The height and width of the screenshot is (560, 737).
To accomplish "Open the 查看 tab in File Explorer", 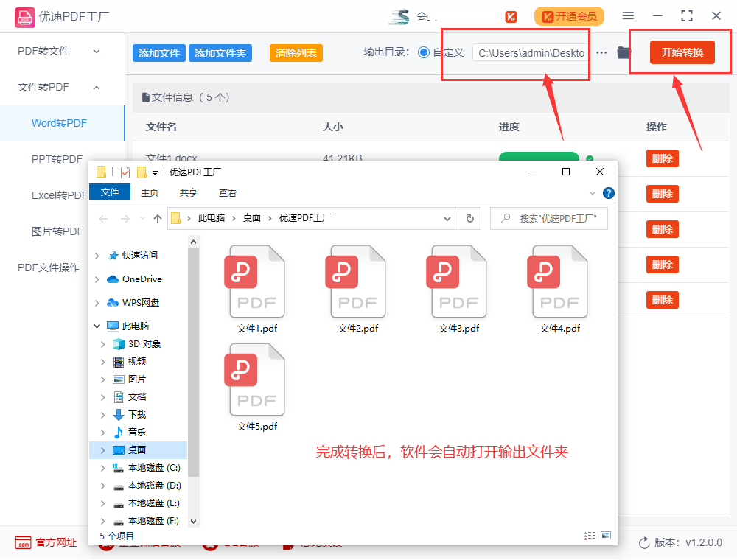I will pos(227,192).
